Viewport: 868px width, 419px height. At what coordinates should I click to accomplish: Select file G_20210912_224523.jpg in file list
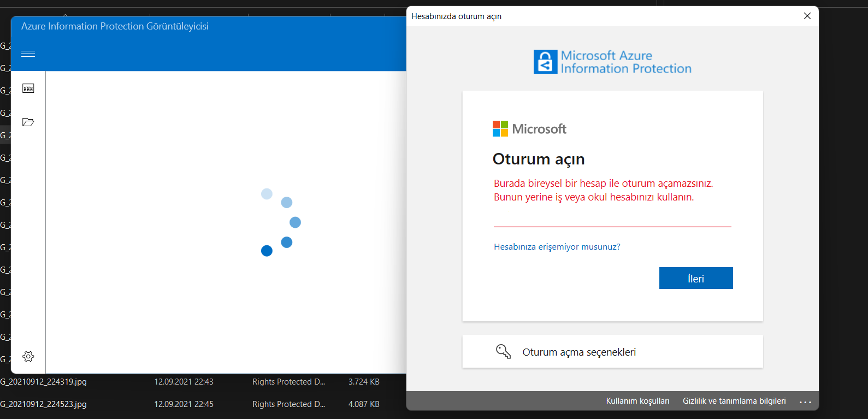[x=44, y=404]
